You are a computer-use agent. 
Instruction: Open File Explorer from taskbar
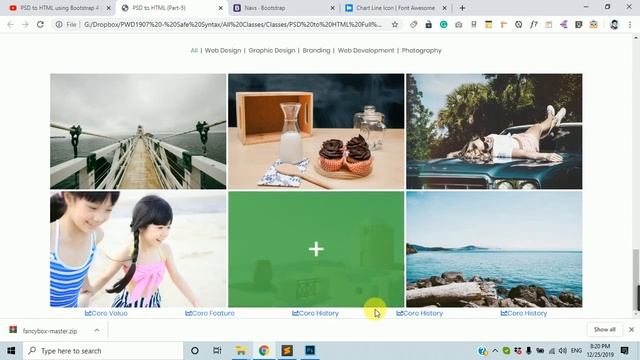point(241,351)
